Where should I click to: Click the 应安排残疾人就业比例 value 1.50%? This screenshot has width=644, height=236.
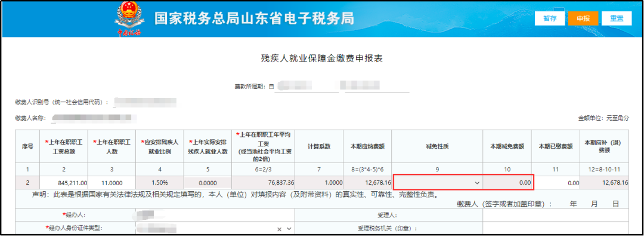click(160, 182)
